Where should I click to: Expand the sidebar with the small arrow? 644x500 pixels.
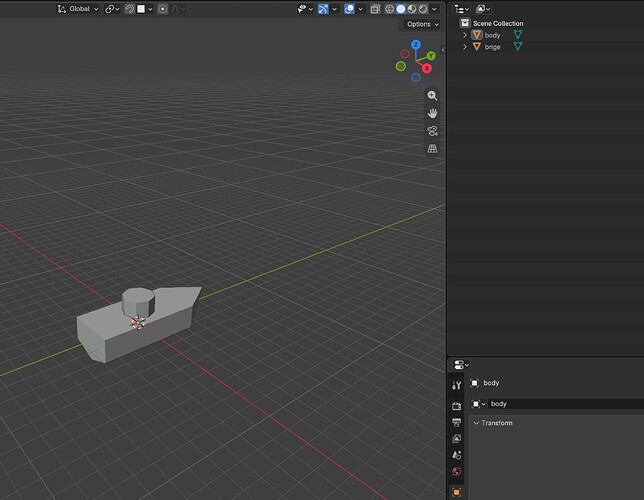coord(443,50)
